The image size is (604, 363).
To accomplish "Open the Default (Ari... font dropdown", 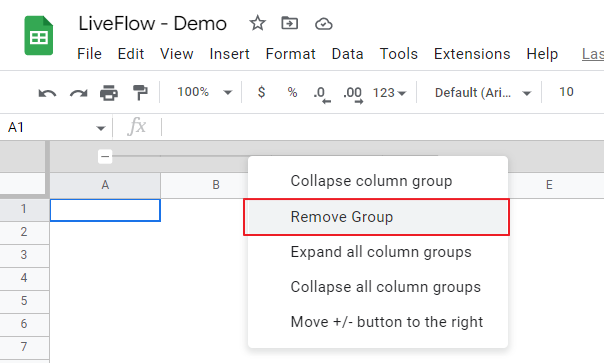I will (x=483, y=93).
